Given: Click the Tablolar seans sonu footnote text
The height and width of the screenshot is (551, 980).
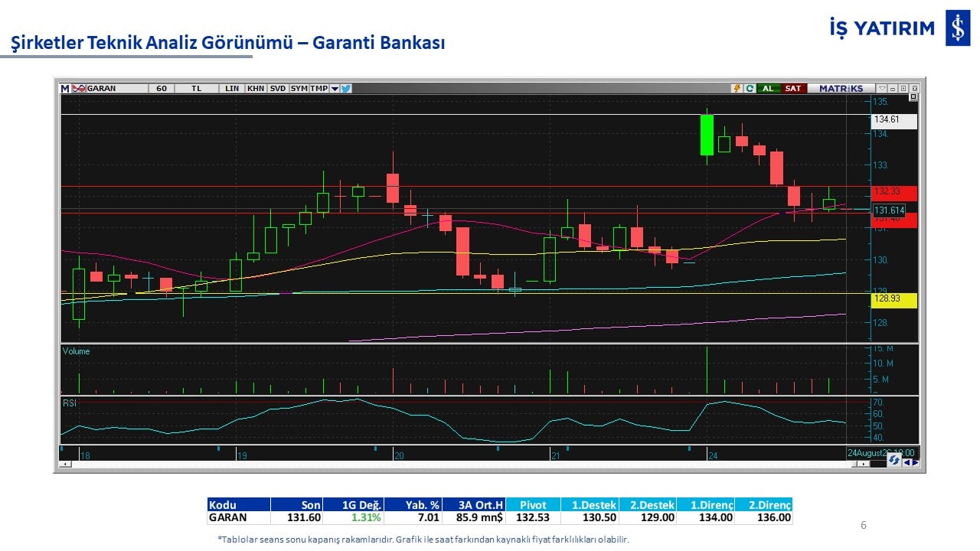Looking at the screenshot, I should 423,540.
